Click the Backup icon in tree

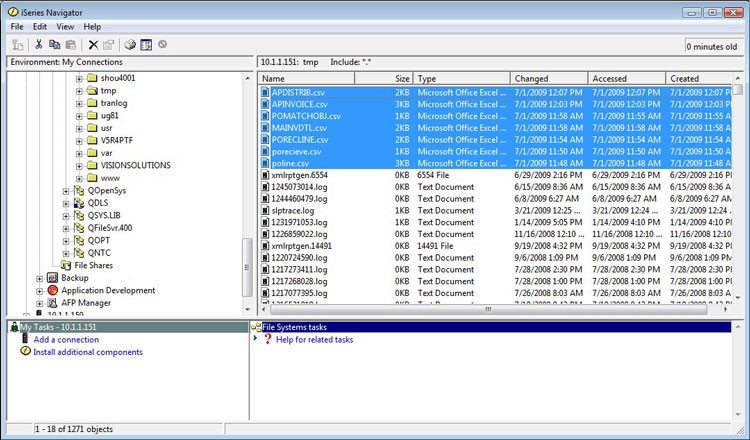click(53, 278)
